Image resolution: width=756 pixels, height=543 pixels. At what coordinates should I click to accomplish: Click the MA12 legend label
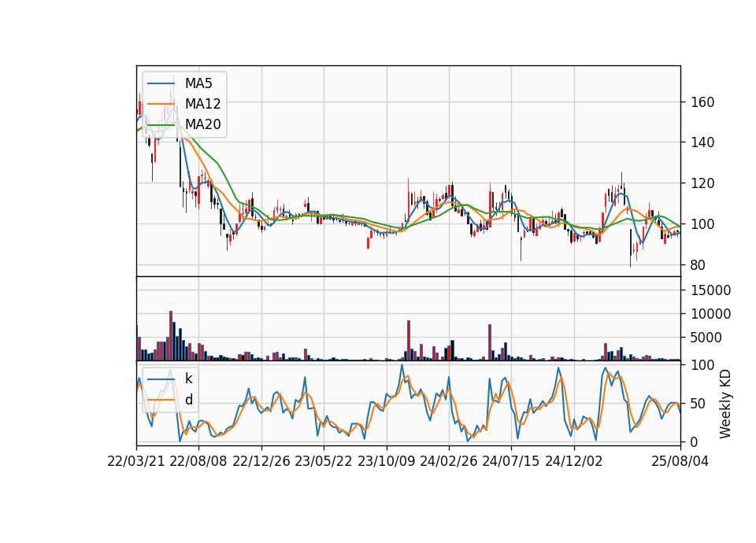pos(202,104)
